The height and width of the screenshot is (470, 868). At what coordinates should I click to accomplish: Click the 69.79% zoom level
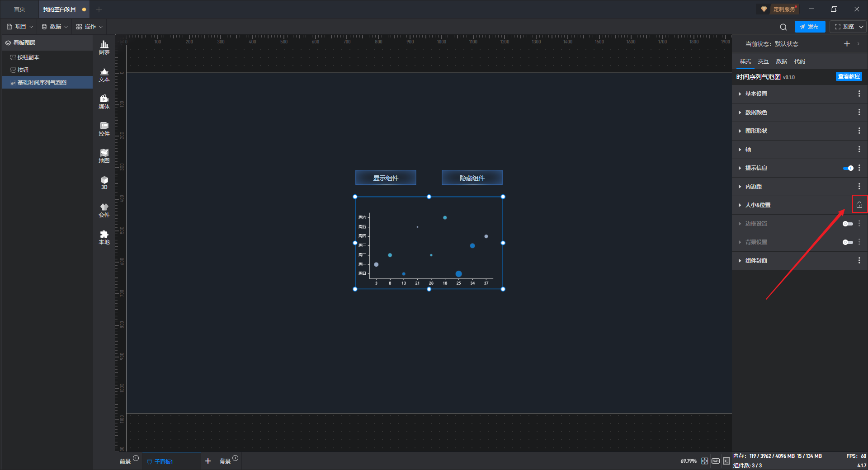point(689,461)
